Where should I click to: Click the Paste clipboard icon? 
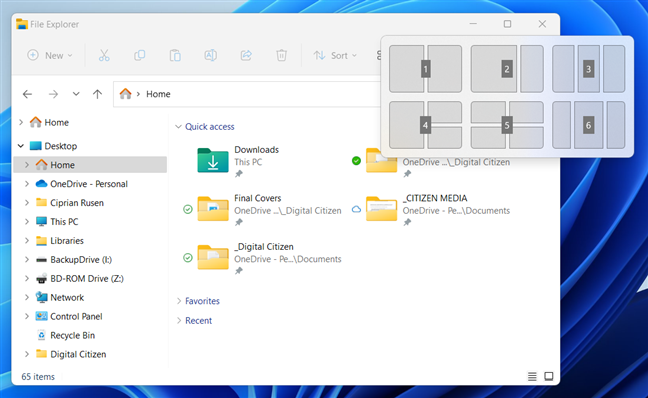[175, 55]
